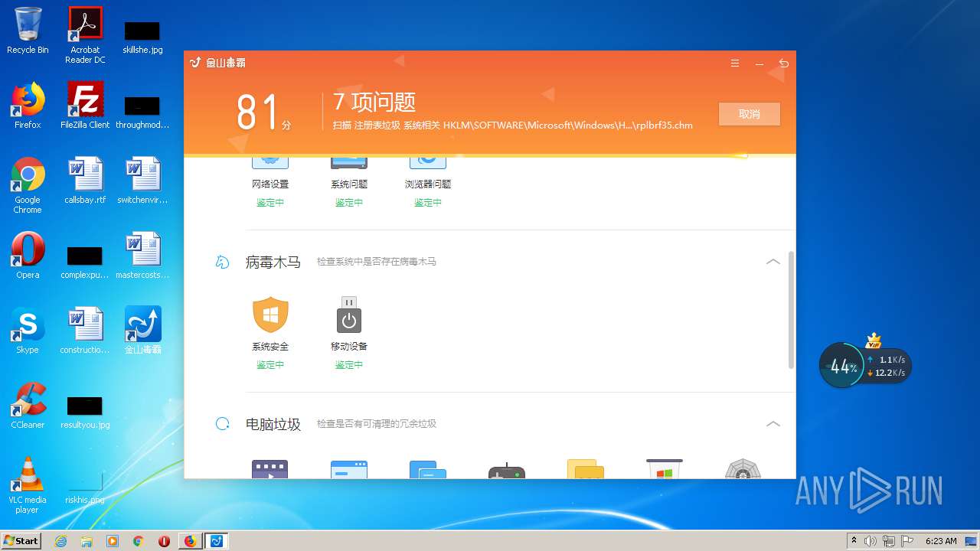
Task: Select the callsbay.rtf desktop file
Action: [x=85, y=181]
